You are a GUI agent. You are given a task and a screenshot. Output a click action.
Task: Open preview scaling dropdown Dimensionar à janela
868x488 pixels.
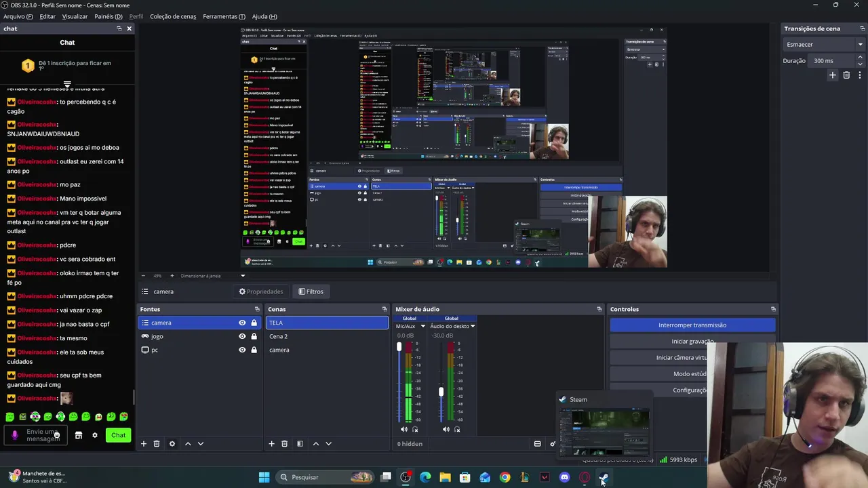(x=243, y=276)
